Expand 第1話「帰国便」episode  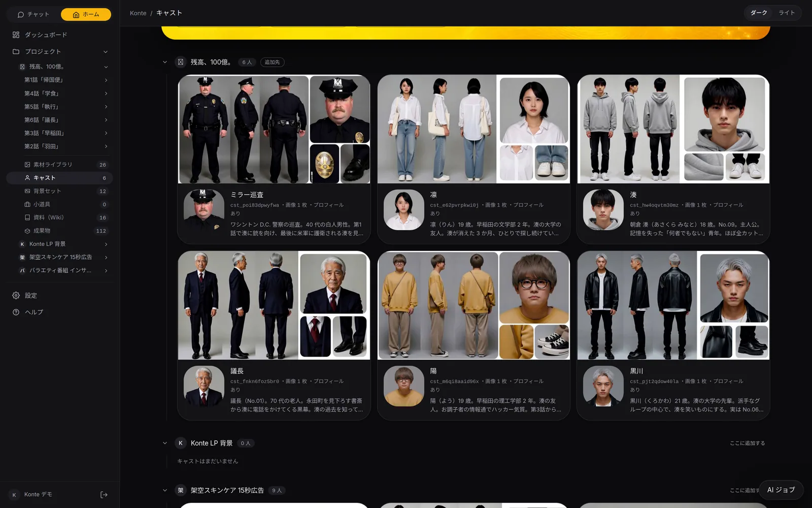coord(106,80)
